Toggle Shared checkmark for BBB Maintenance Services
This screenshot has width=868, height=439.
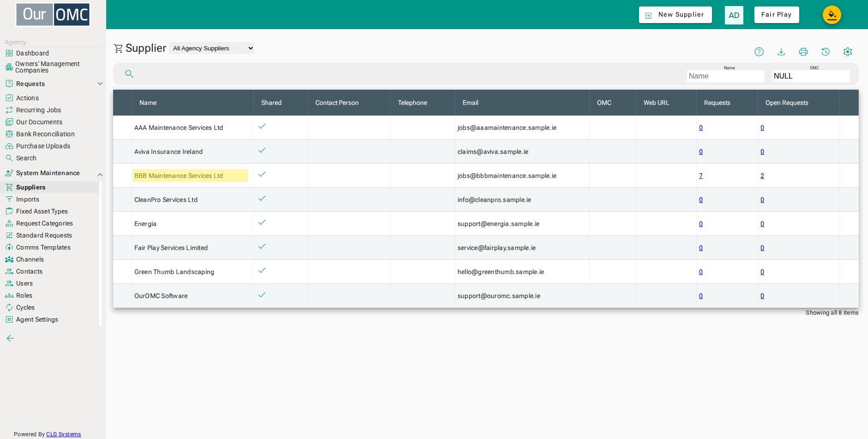pos(262,175)
